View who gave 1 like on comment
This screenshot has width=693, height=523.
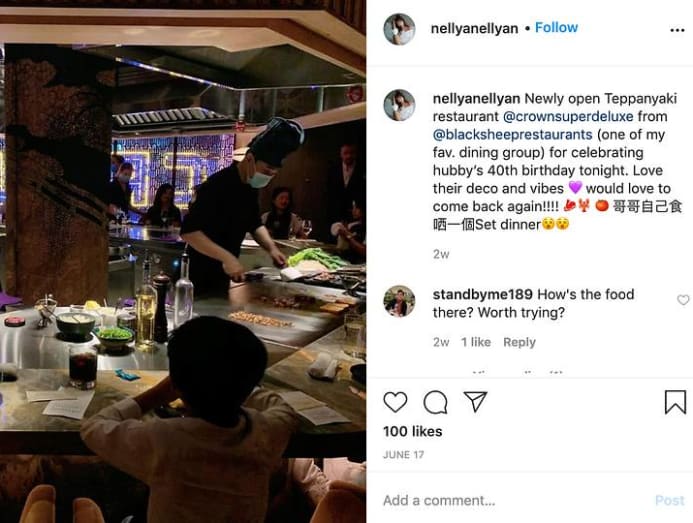tap(476, 342)
